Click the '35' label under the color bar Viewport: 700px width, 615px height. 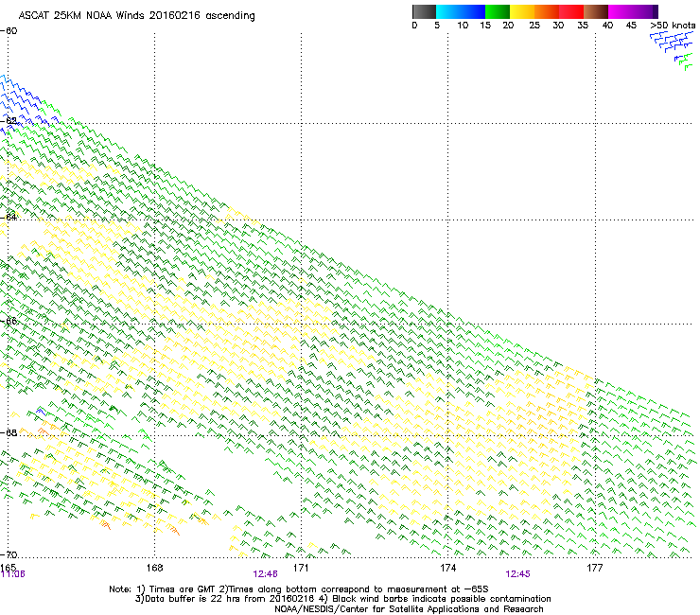click(x=583, y=26)
